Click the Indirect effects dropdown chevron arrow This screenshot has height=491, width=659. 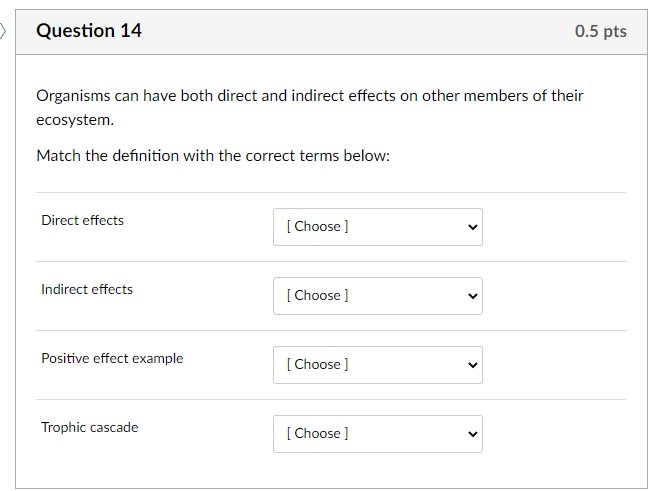coord(472,295)
